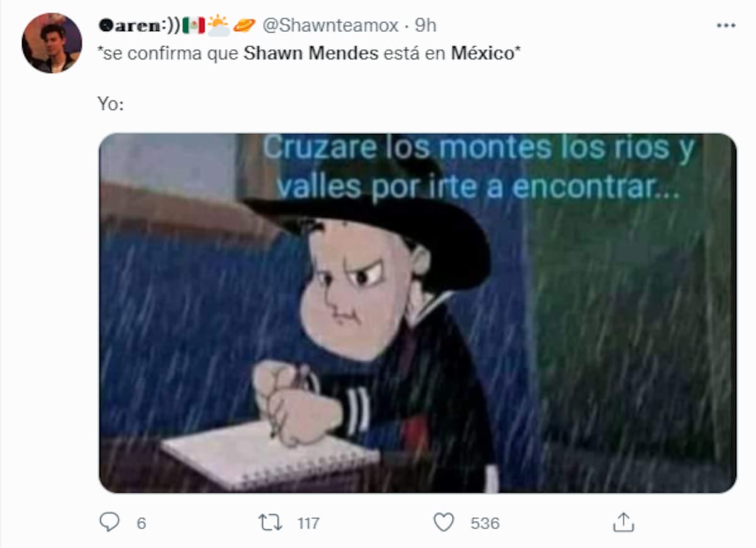Like the tweet with the heart icon
Viewport: 756px width, 548px height.
[x=444, y=522]
